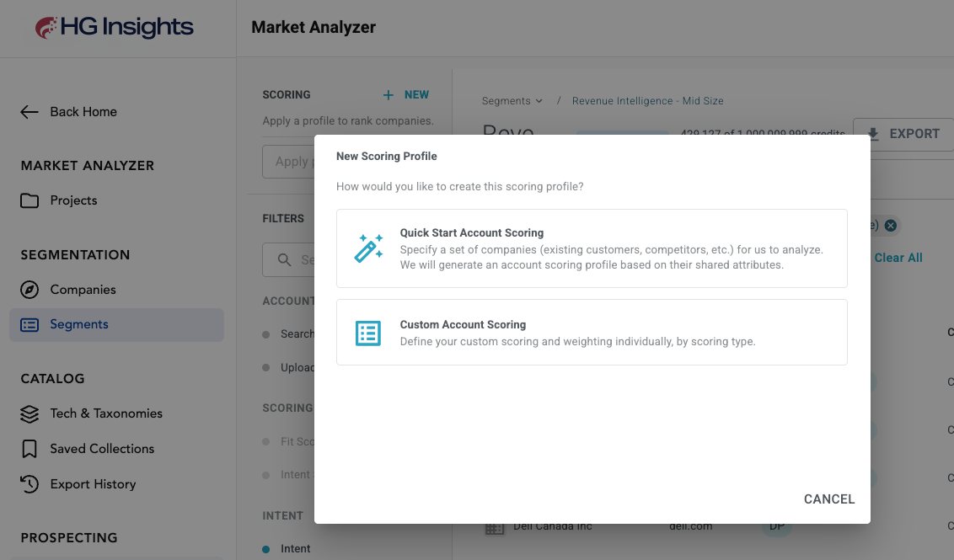Click the Dell Canada Inc building icon
954x560 pixels.
494,528
